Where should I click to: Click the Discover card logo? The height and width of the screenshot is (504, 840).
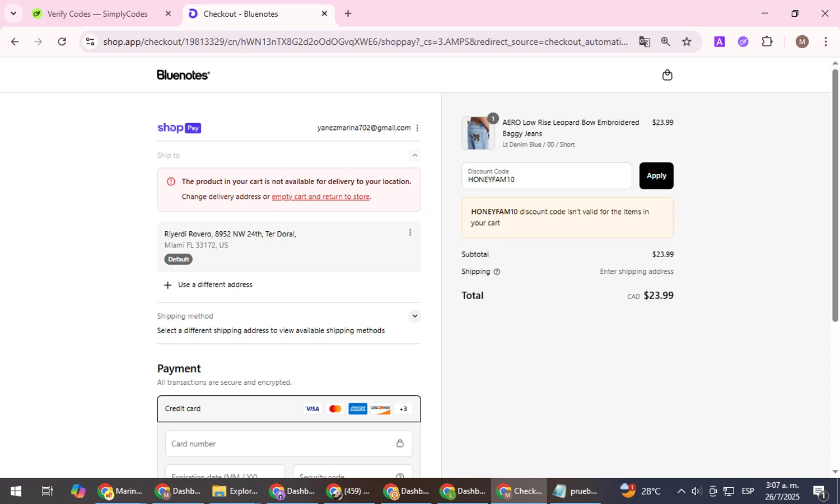pyautogui.click(x=380, y=409)
